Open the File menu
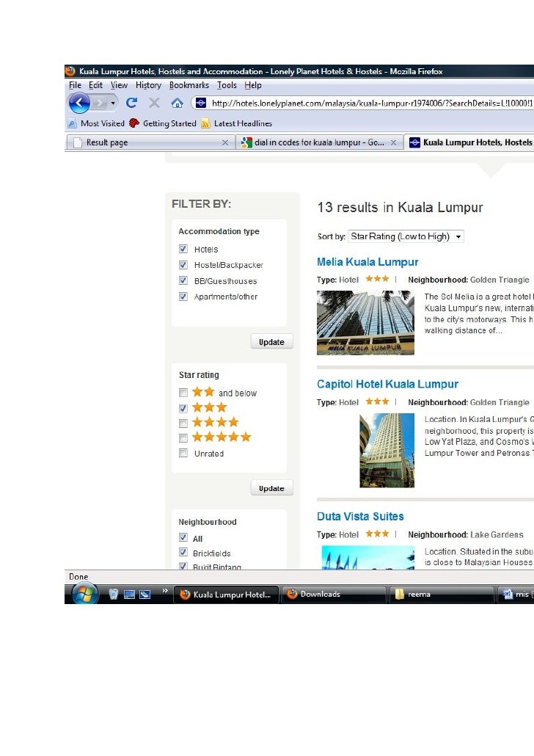534x756 pixels. [75, 85]
